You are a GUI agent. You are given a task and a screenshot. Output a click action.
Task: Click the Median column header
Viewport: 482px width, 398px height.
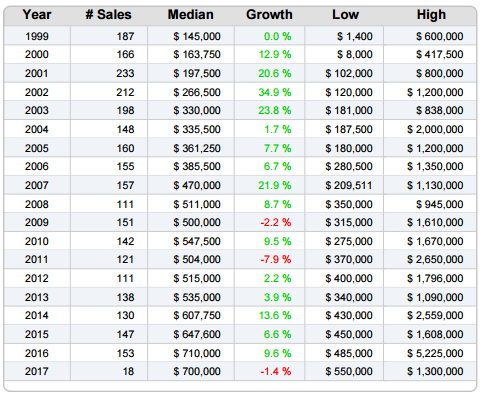click(191, 15)
